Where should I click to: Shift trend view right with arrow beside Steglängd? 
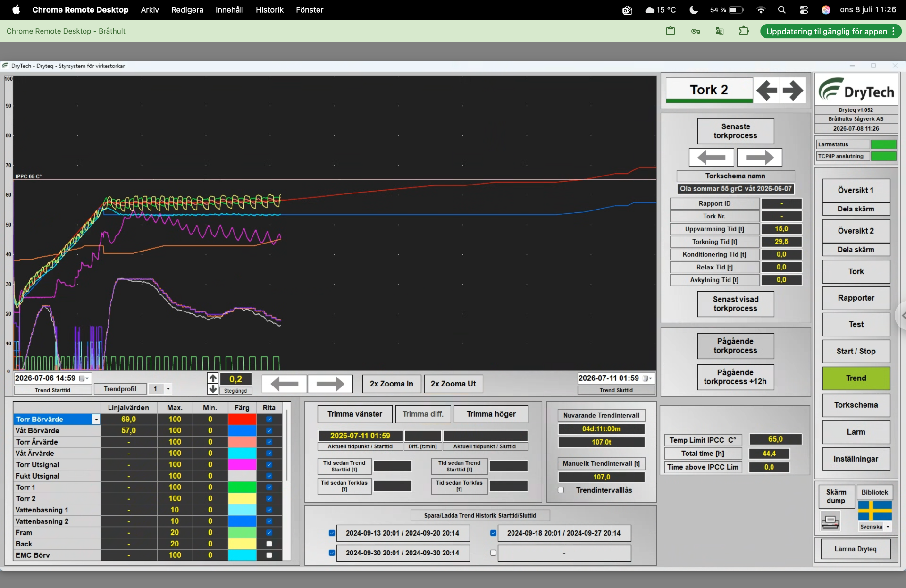click(x=330, y=384)
